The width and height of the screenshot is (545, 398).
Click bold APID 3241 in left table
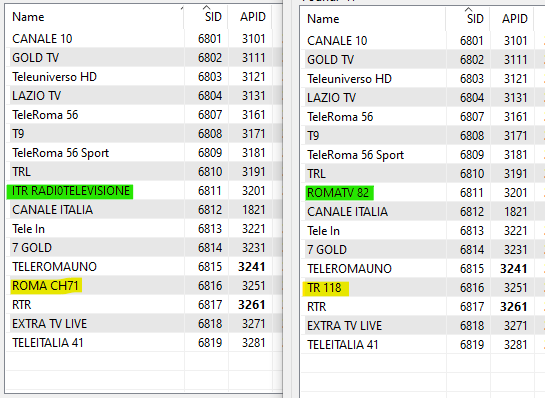(252, 267)
